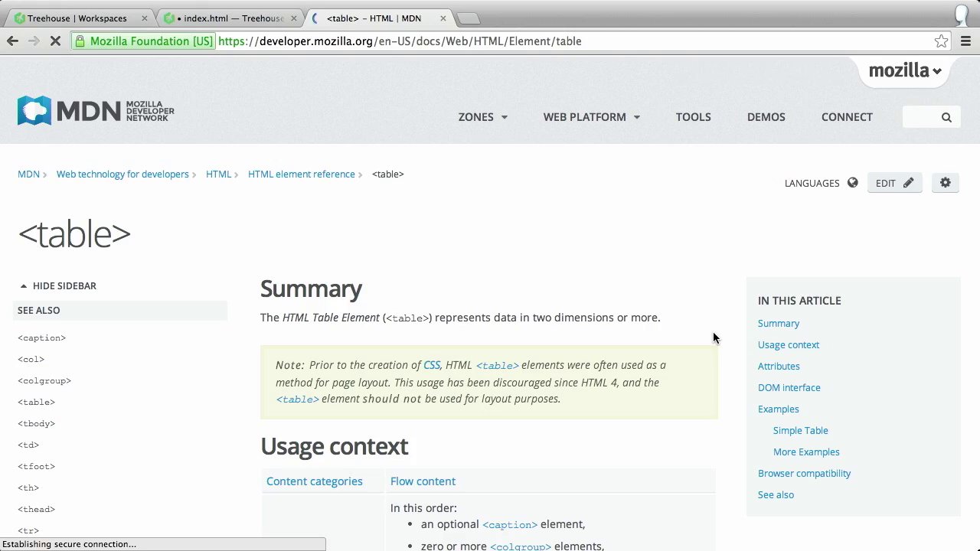Close the index.html Treehouse tab
The image size is (980, 551).
click(293, 18)
